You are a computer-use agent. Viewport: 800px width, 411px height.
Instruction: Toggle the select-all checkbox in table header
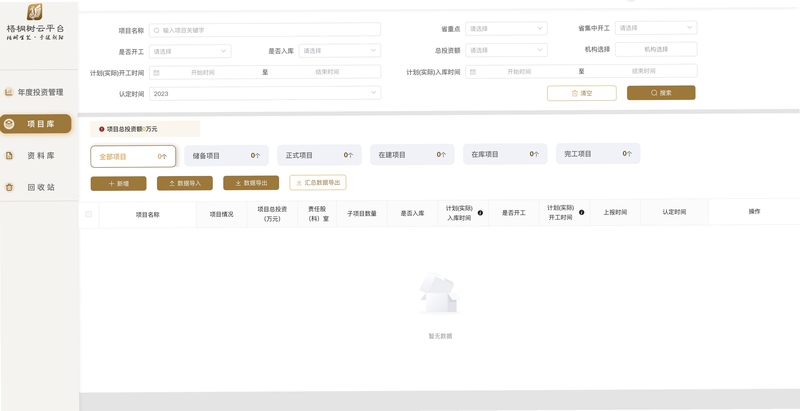tap(89, 214)
